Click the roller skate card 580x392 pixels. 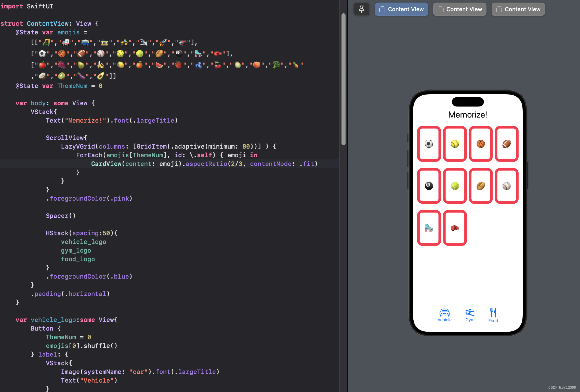tap(429, 228)
